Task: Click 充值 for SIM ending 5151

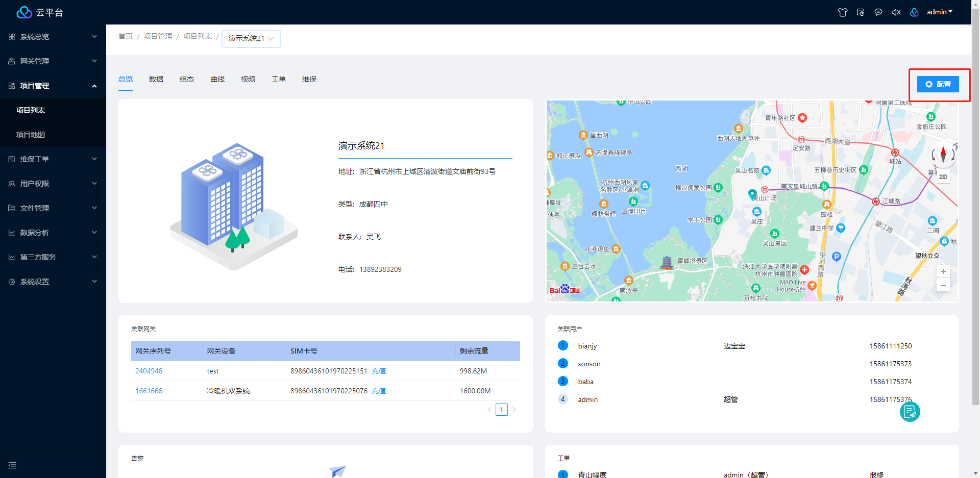Action: 379,371
